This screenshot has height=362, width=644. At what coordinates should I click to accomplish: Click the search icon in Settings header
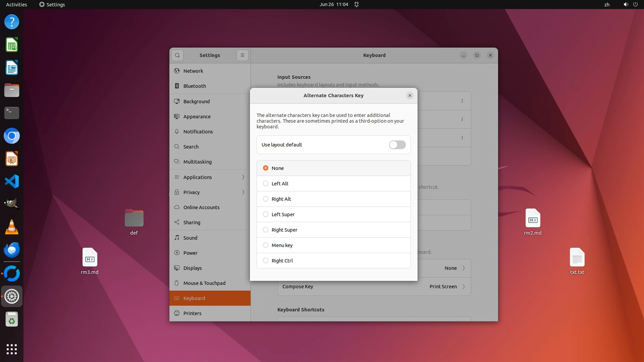coord(177,55)
